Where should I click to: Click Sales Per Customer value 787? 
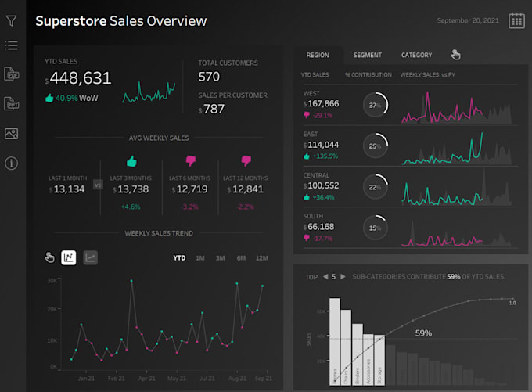point(214,109)
